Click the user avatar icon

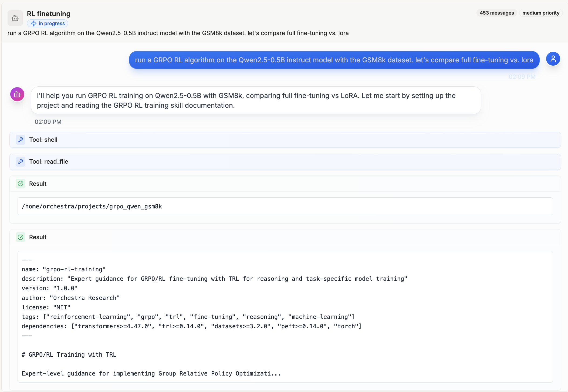click(553, 59)
